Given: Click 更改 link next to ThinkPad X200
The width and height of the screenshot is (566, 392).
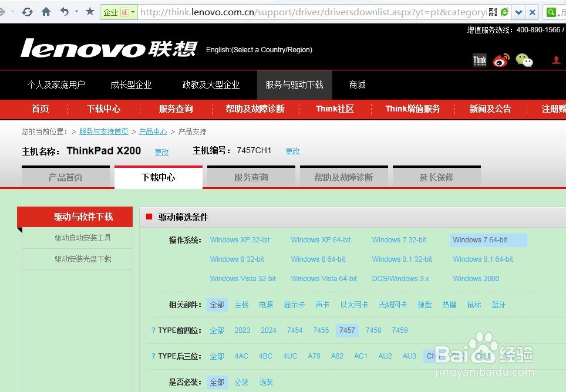Looking at the screenshot, I should click(161, 152).
